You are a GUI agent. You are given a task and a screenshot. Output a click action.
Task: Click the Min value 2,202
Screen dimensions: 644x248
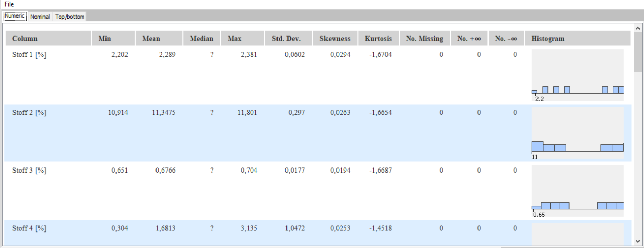click(120, 54)
